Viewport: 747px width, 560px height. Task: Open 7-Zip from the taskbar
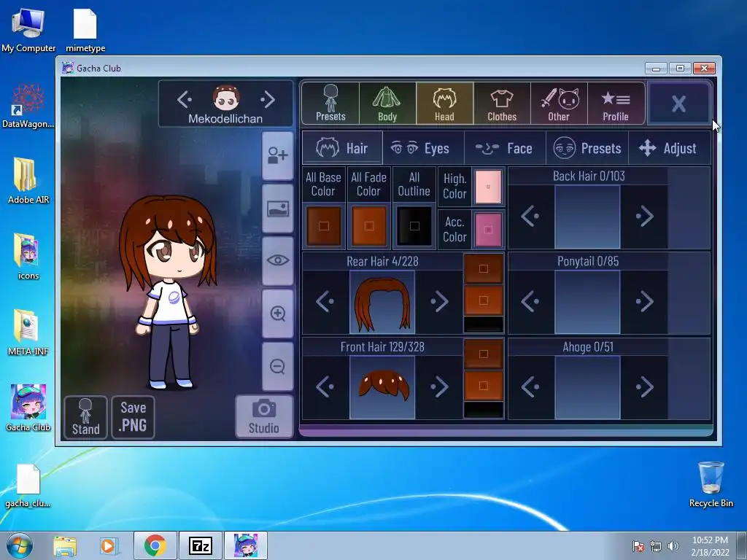coord(200,545)
